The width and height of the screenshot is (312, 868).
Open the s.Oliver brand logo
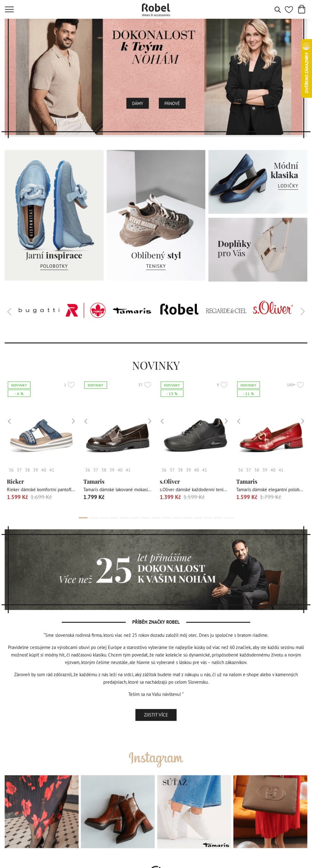click(x=273, y=308)
